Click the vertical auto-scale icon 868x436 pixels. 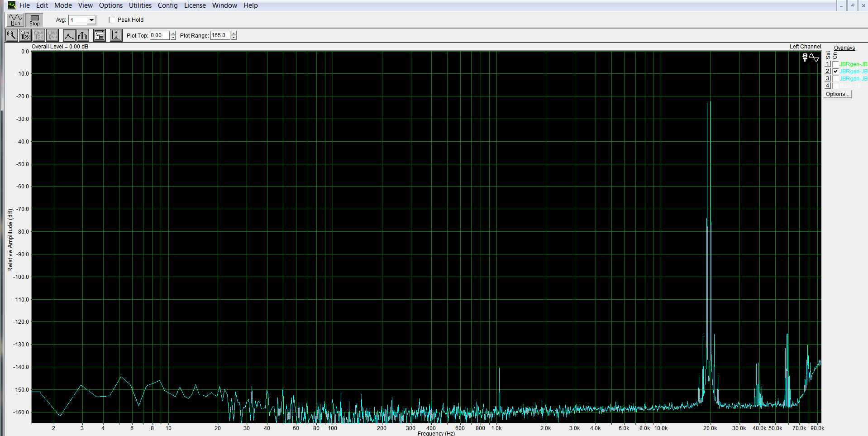pyautogui.click(x=116, y=35)
